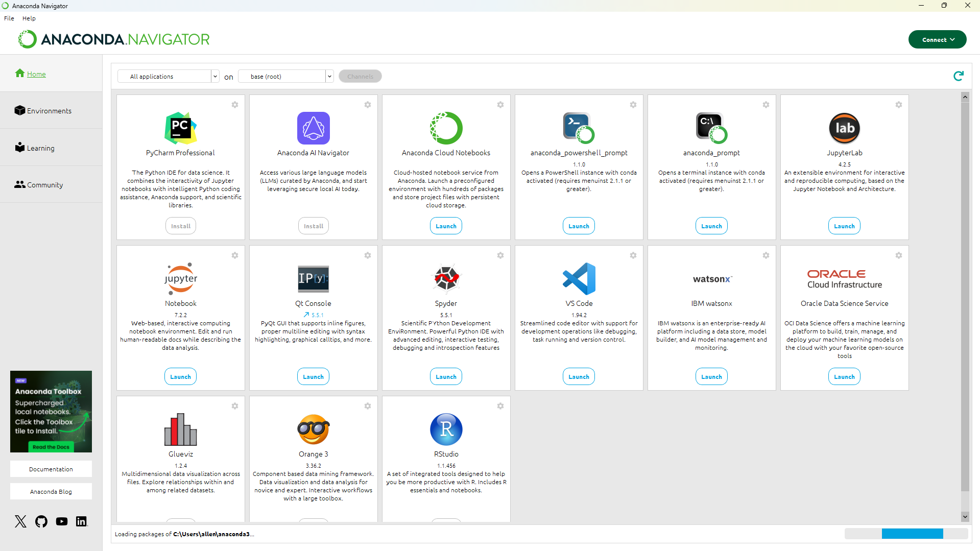Open the gear options for Oracle Data Science tile
Viewport: 980px width, 551px height.
click(899, 255)
